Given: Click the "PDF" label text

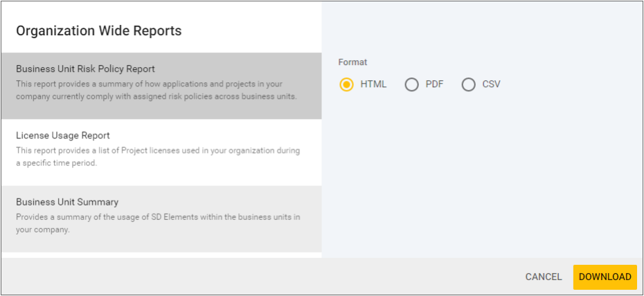Looking at the screenshot, I should click(434, 84).
